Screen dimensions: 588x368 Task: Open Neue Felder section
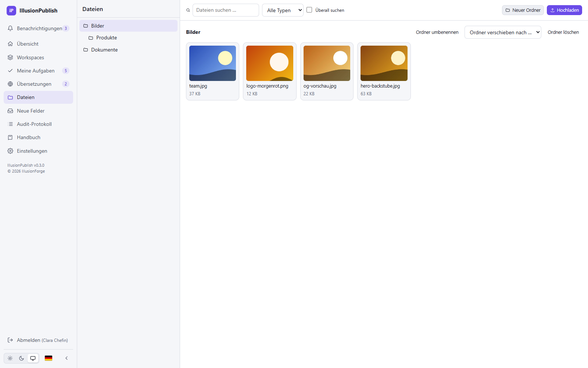(x=38, y=111)
